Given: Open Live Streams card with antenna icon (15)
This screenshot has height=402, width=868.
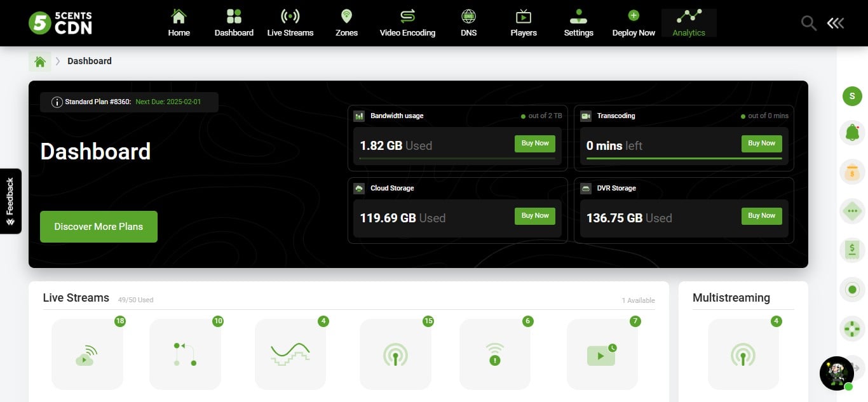Looking at the screenshot, I should tap(395, 354).
